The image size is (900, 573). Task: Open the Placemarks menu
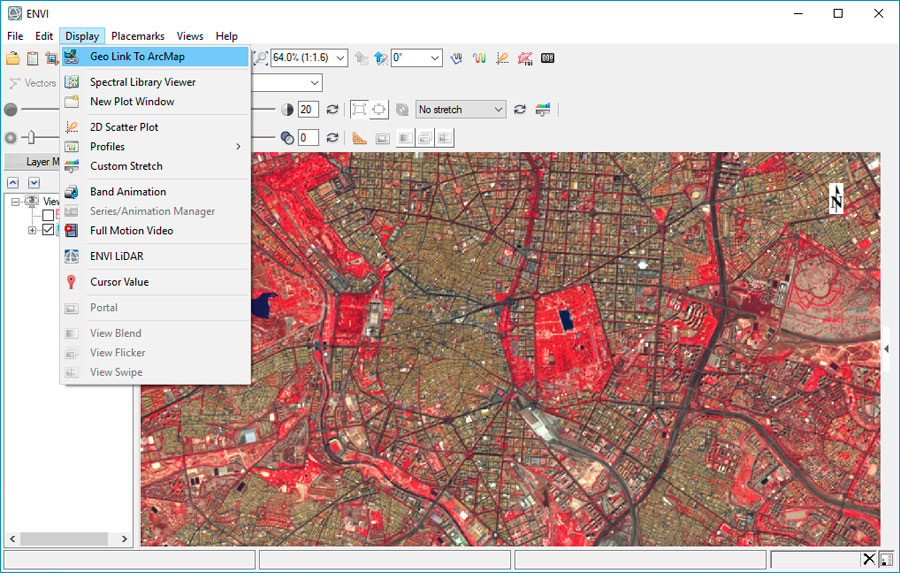(138, 36)
